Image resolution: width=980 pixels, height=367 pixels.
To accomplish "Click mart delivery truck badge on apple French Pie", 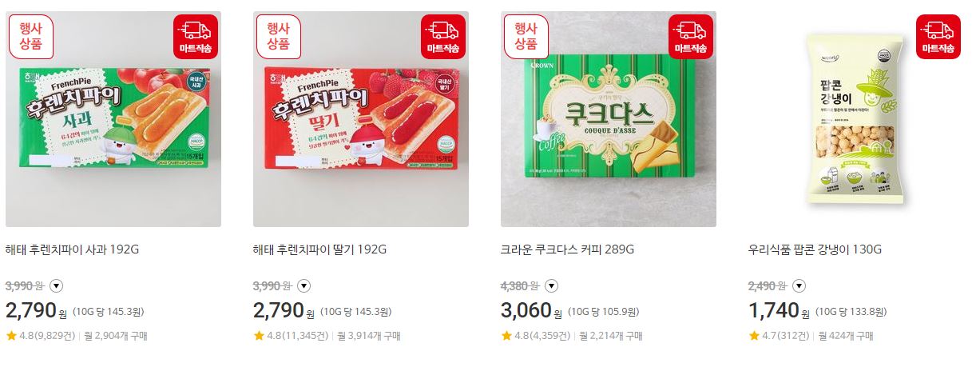I will 196,37.
